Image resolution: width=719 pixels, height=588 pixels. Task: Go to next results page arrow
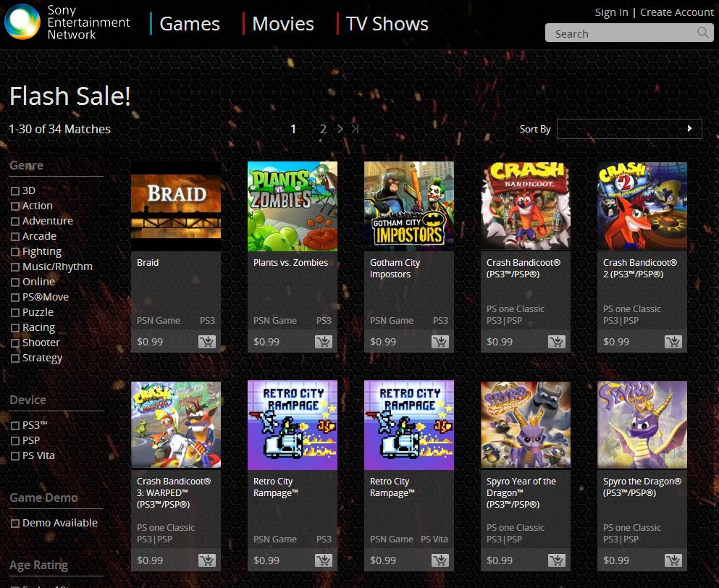click(340, 130)
